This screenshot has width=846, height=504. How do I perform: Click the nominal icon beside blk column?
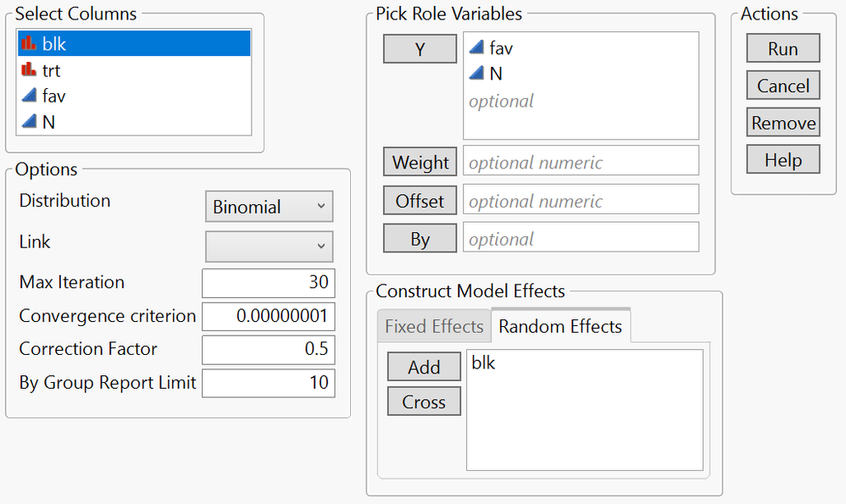pos(29,44)
